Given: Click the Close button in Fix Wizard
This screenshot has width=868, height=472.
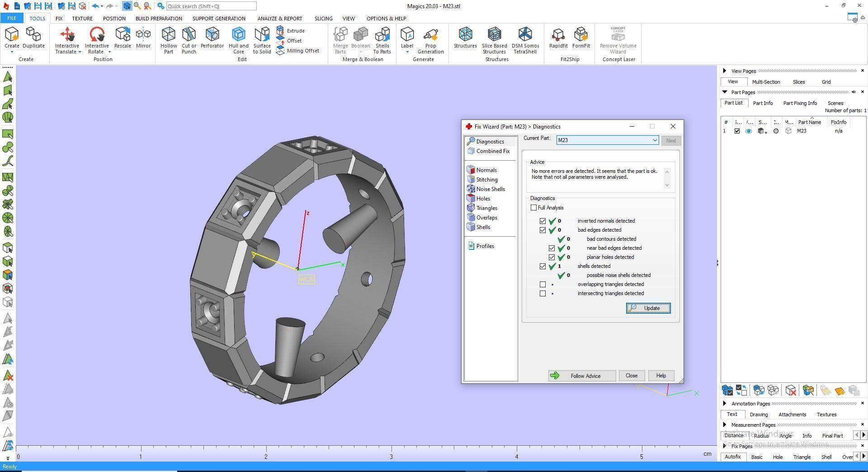Looking at the screenshot, I should [632, 376].
